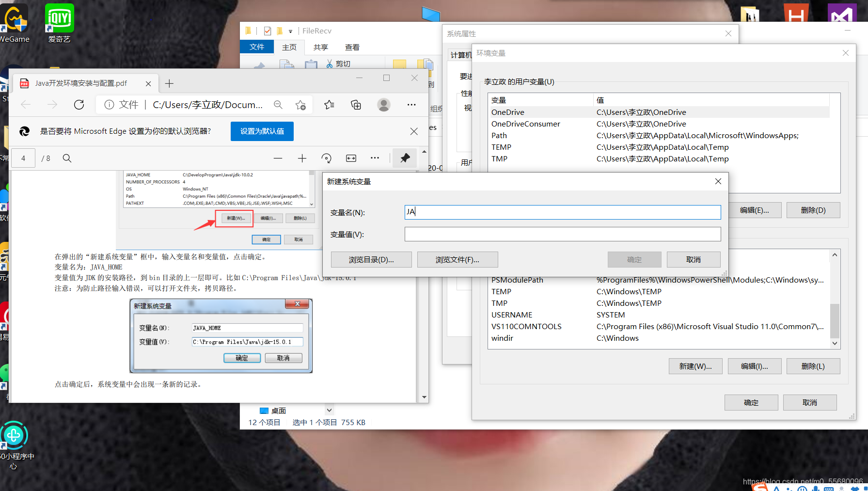
Task: Click the zoom magnifier in address bar
Action: pyautogui.click(x=278, y=105)
